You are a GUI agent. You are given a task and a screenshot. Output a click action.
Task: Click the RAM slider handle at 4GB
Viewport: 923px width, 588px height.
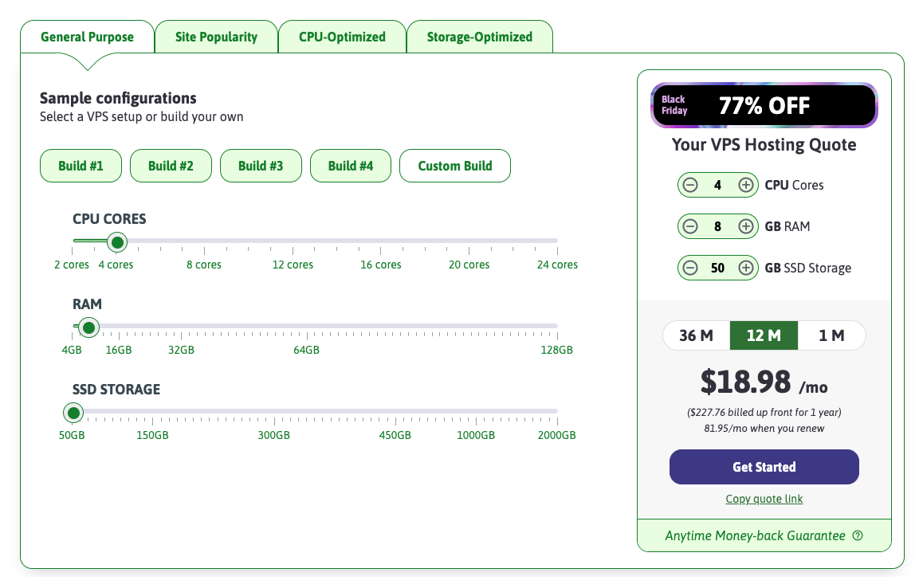pyautogui.click(x=88, y=327)
